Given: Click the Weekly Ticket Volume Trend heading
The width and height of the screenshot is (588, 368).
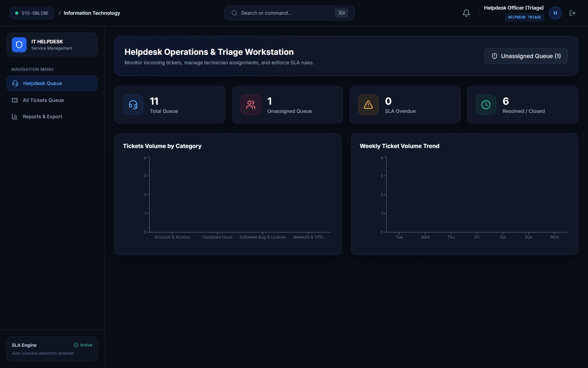Looking at the screenshot, I should point(399,146).
